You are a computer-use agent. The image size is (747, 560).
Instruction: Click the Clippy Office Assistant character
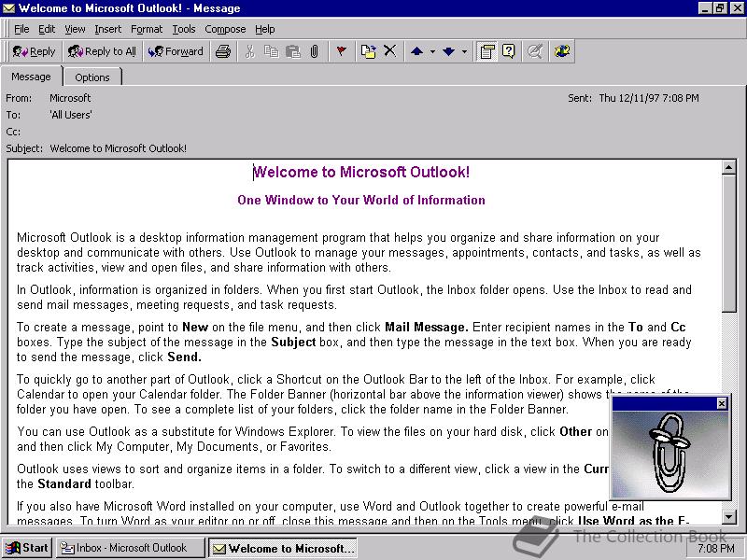[x=669, y=453]
